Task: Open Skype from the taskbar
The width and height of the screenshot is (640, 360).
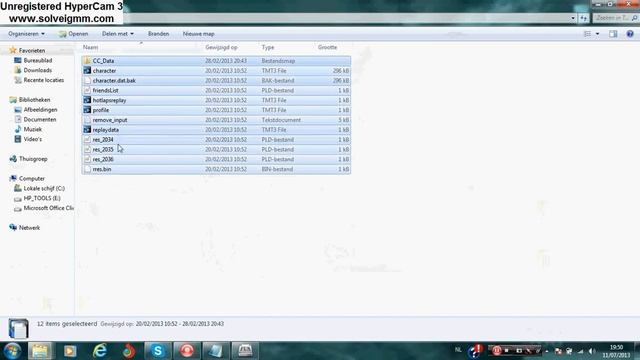Action: pyautogui.click(x=158, y=351)
